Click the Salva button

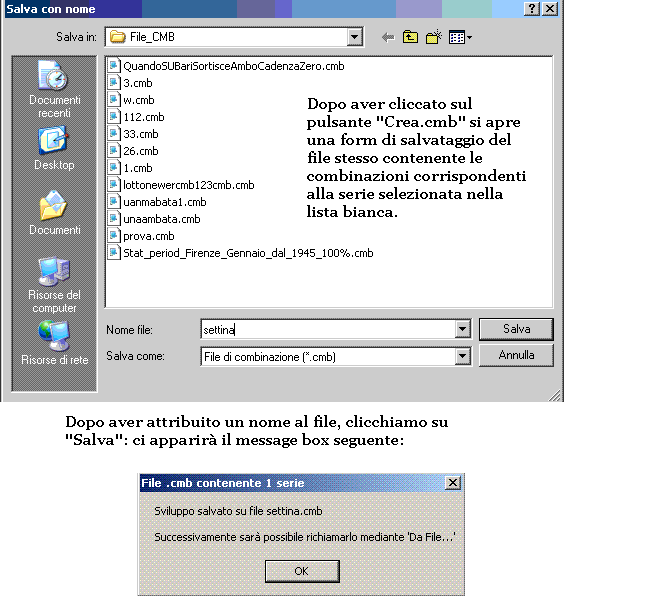pos(516,329)
